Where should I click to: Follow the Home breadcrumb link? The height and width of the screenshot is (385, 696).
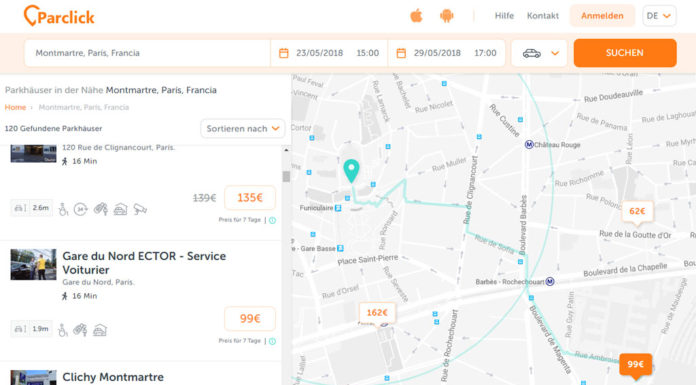point(15,107)
